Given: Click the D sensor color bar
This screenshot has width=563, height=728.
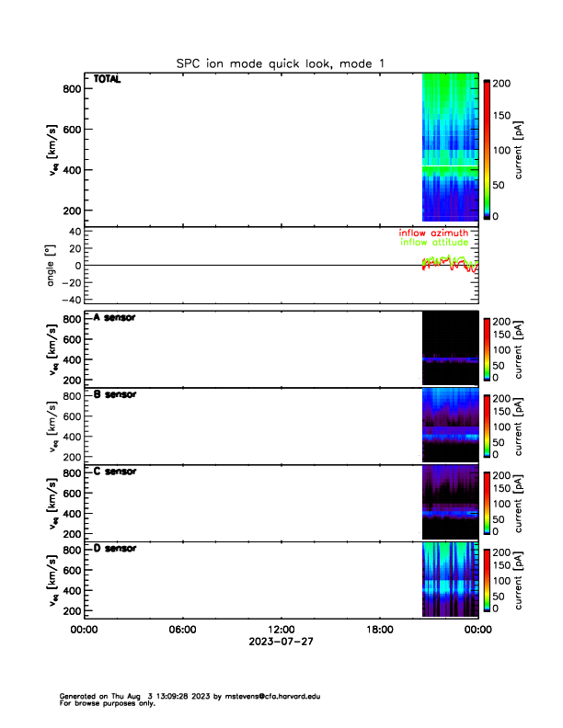Looking at the screenshot, I should tap(487, 579).
